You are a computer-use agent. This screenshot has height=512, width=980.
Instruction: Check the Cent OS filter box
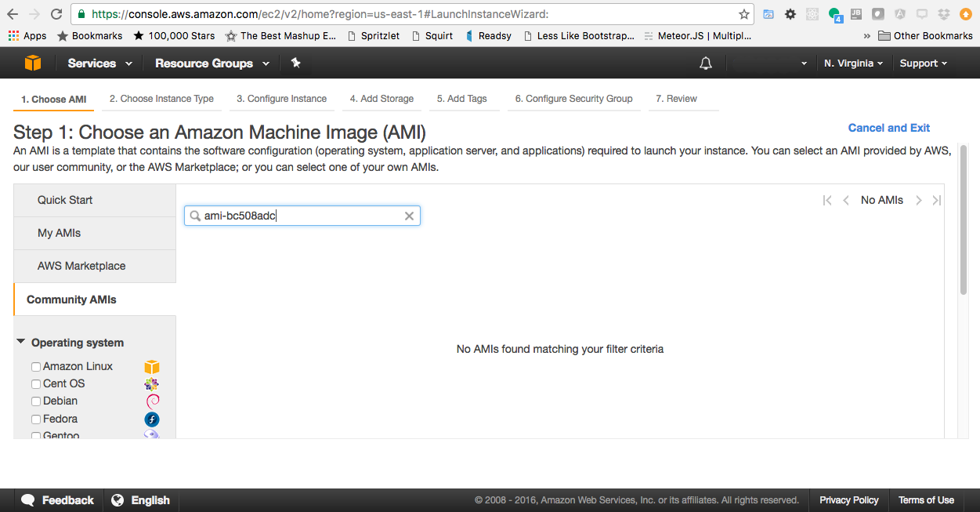[36, 384]
